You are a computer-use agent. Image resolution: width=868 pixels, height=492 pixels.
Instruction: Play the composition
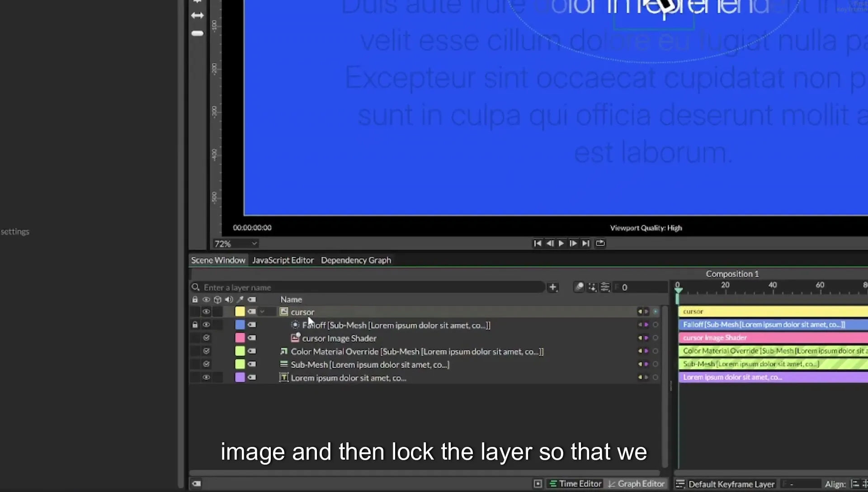pyautogui.click(x=561, y=243)
